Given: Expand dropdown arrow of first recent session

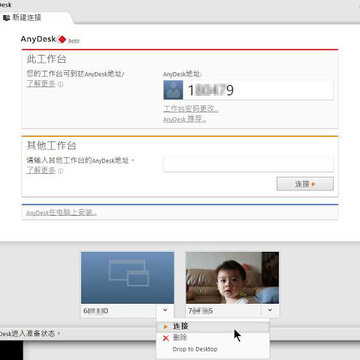Looking at the screenshot, I should tap(165, 310).
